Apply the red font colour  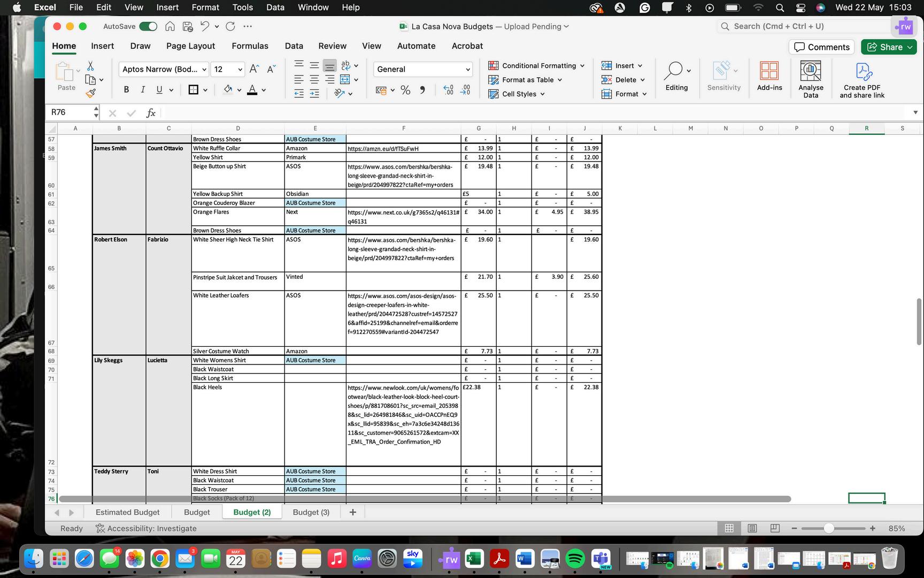pos(252,90)
